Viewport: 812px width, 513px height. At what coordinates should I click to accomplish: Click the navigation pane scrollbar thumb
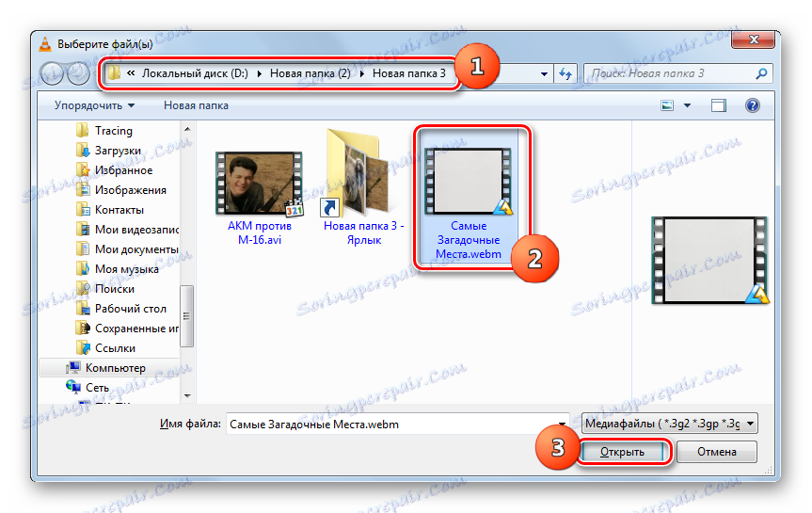click(187, 315)
